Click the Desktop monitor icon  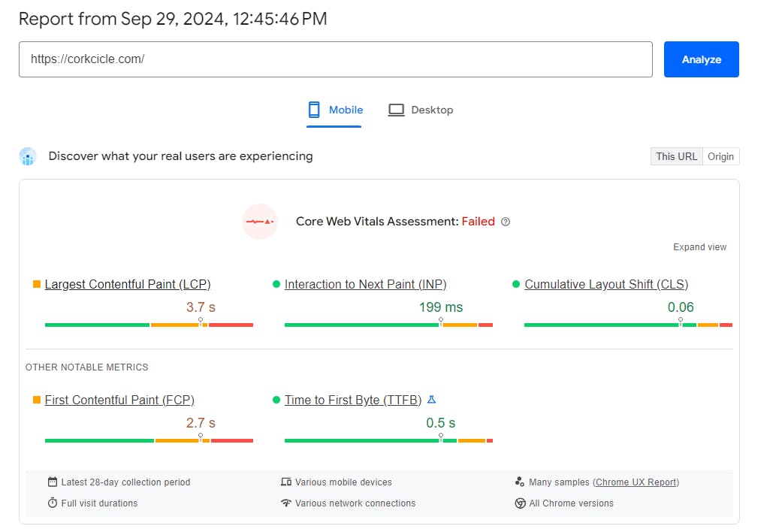pos(396,110)
